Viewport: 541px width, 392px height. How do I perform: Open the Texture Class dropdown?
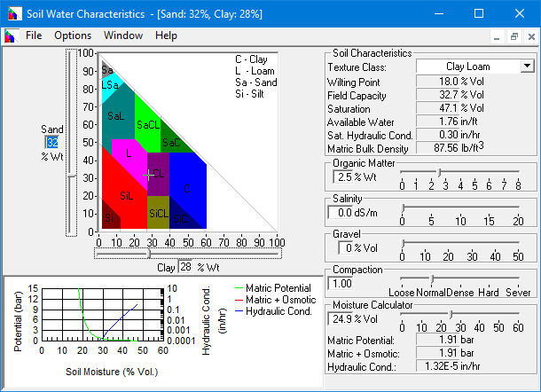pos(527,67)
